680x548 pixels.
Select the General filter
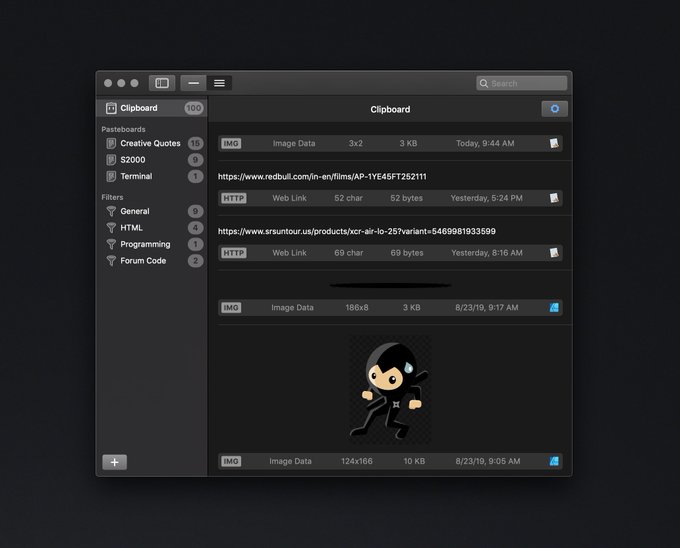coord(152,211)
